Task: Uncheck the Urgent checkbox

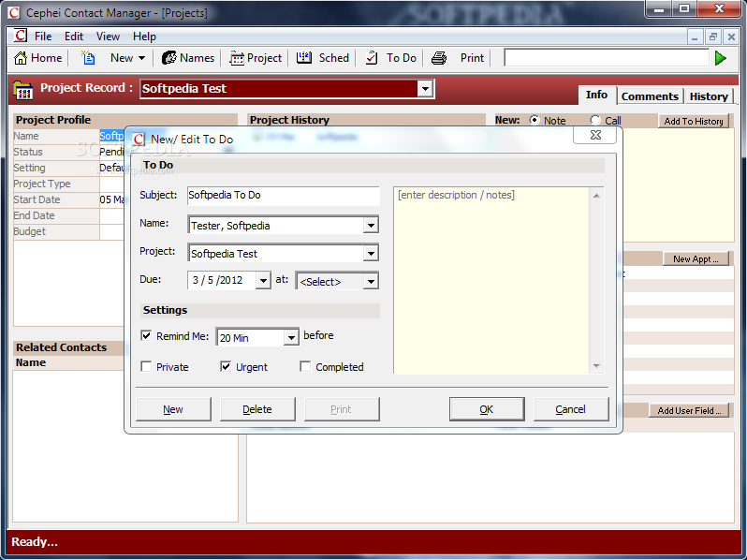Action: pos(226,366)
